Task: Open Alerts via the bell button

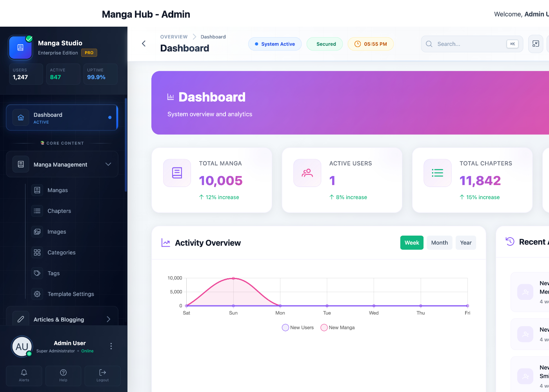Action: point(24,376)
